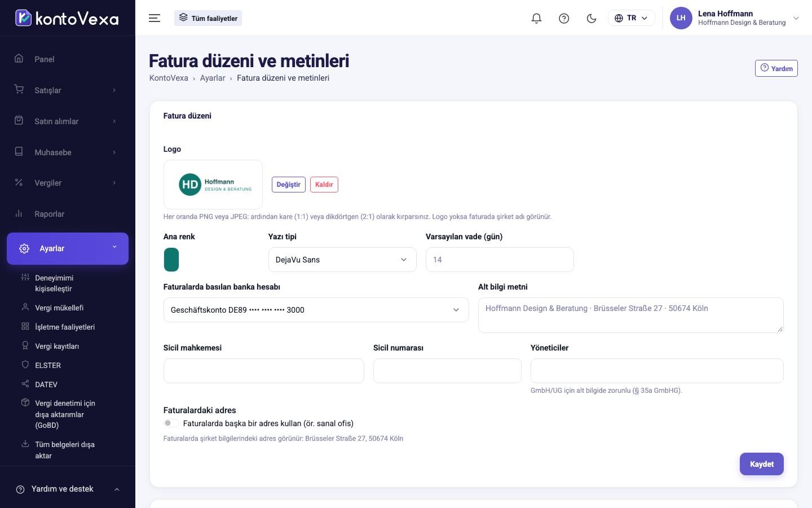812x508 pixels.
Task: Open the bank account Geschäftskonto dropdown
Action: coord(316,310)
